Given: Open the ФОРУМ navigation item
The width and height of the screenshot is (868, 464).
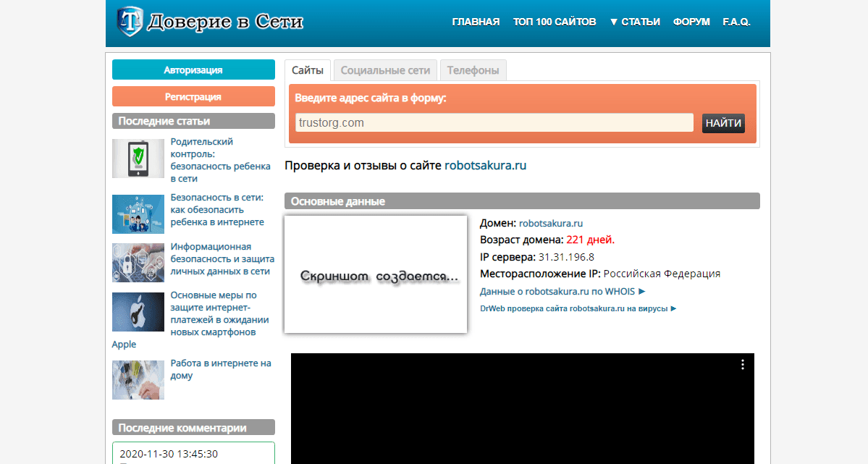Looking at the screenshot, I should 691,22.
